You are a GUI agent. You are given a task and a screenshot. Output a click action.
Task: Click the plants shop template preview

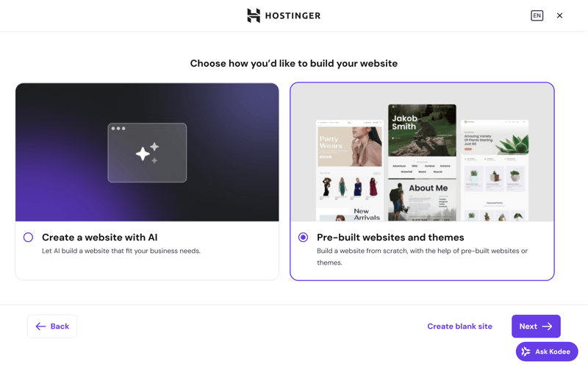(494, 169)
